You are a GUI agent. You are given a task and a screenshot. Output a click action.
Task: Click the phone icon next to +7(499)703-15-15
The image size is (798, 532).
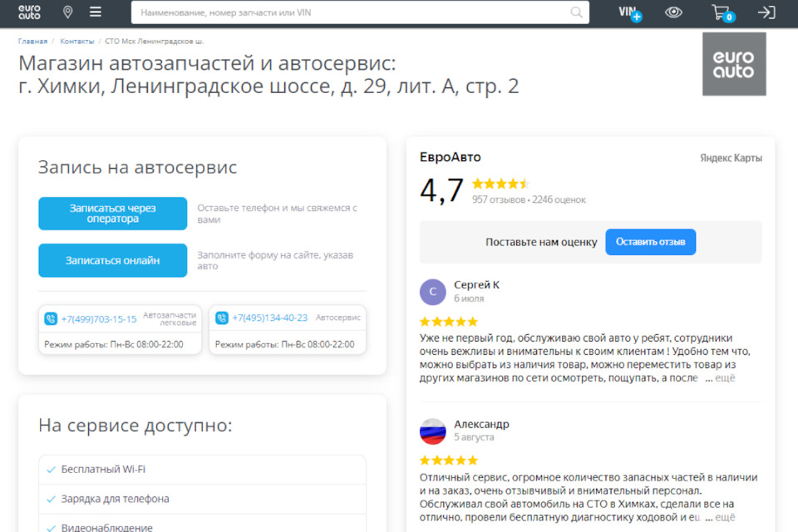pyautogui.click(x=51, y=318)
